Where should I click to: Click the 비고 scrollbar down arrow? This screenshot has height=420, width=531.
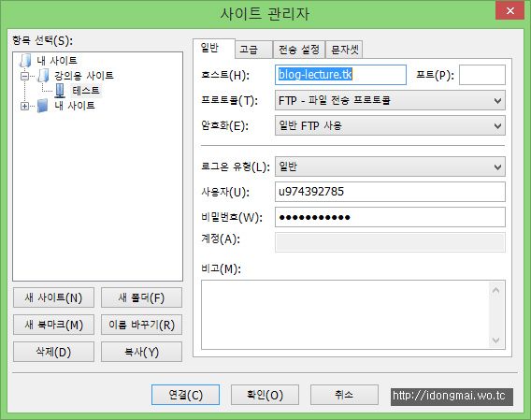pyautogui.click(x=496, y=340)
